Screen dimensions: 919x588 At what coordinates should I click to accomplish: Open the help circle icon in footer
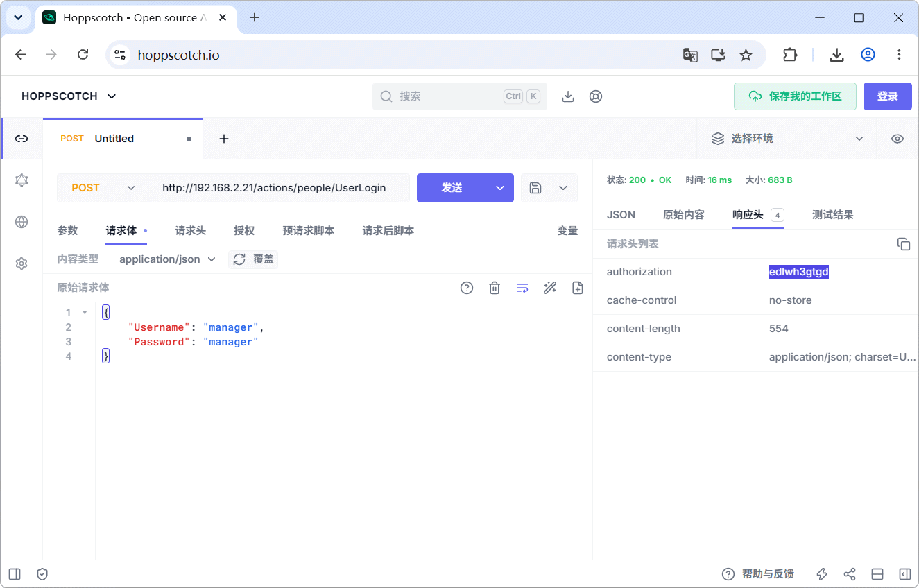pos(728,574)
